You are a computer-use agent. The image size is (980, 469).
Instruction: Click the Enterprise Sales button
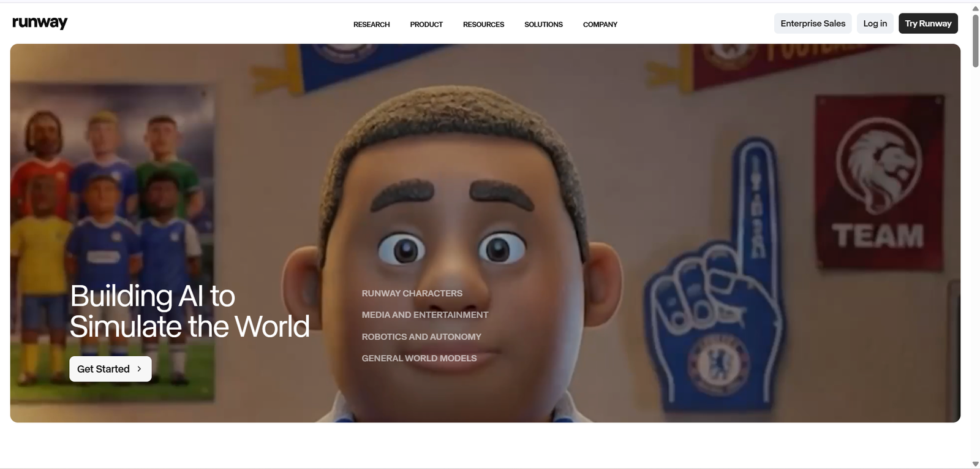(813, 23)
